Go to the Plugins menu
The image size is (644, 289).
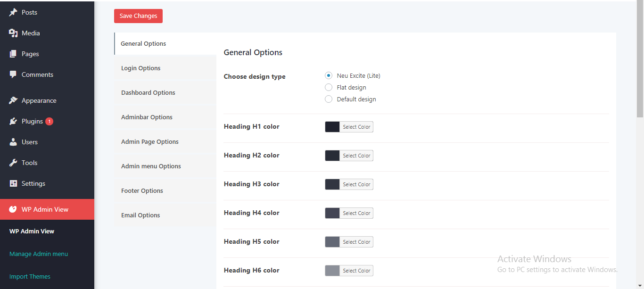[47, 121]
